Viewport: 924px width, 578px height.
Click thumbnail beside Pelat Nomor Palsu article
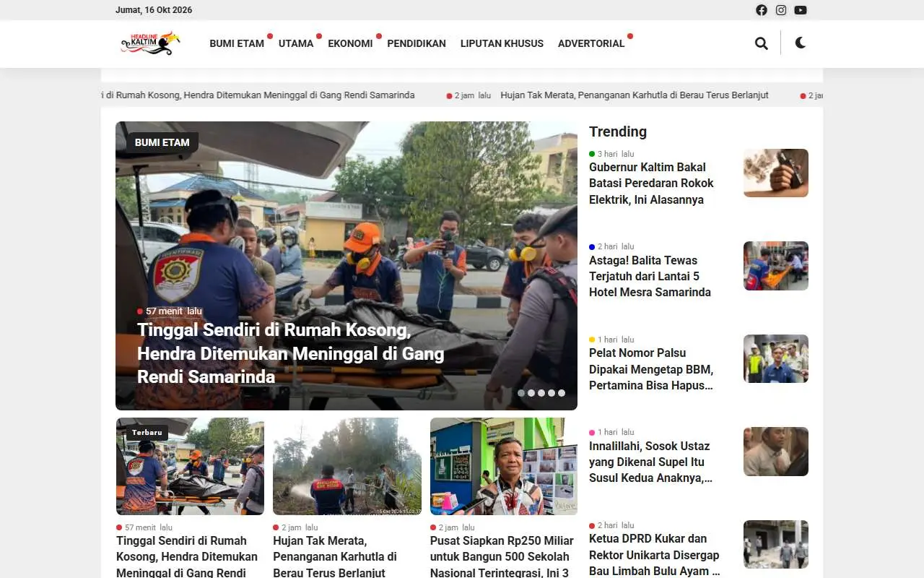pyautogui.click(x=776, y=358)
